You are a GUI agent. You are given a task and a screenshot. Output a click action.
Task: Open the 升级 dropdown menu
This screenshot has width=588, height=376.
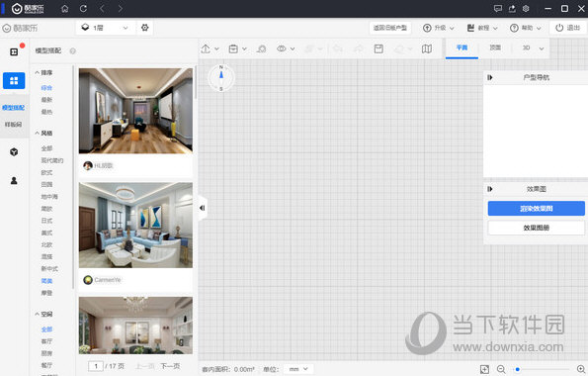[439, 28]
